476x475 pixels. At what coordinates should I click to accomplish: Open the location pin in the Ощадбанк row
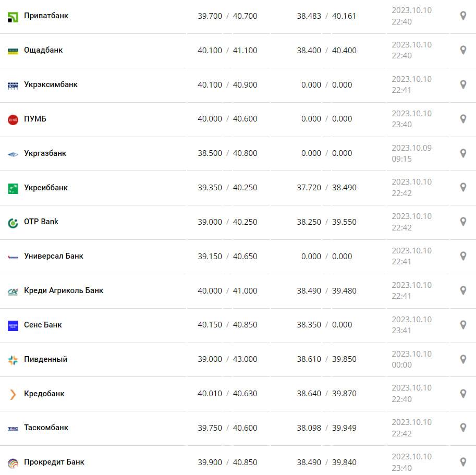coord(462,51)
